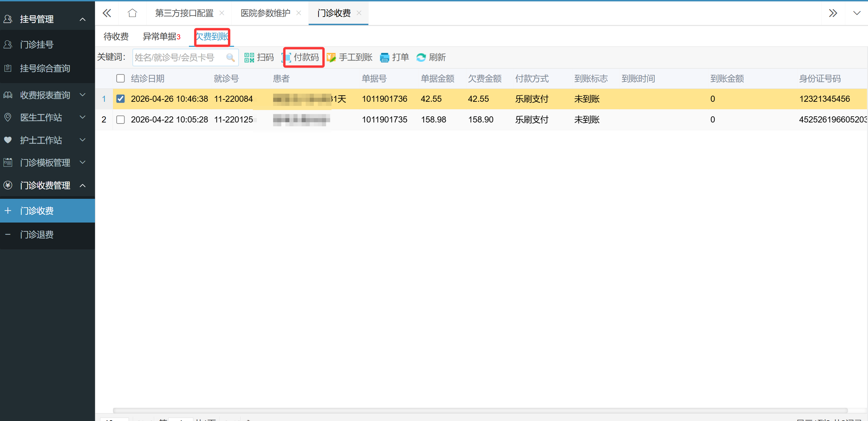Expand 收费报表查询 sidebar menu
This screenshot has height=421, width=868.
(45, 95)
